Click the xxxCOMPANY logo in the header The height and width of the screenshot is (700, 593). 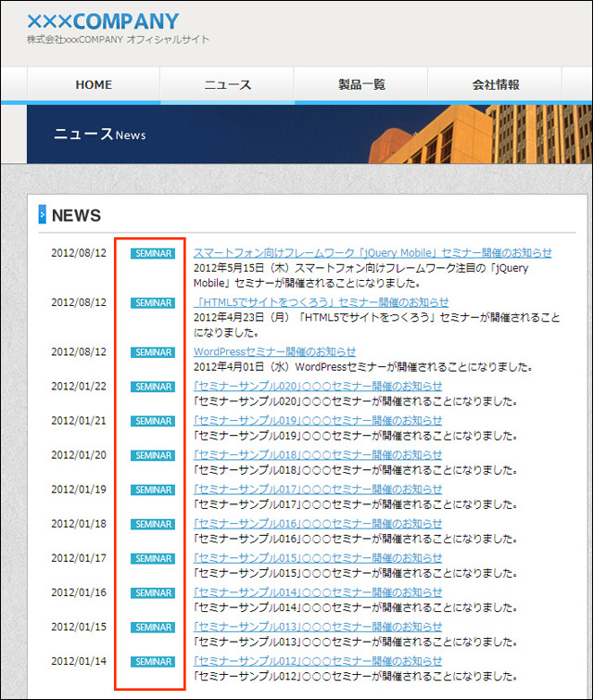point(103,22)
